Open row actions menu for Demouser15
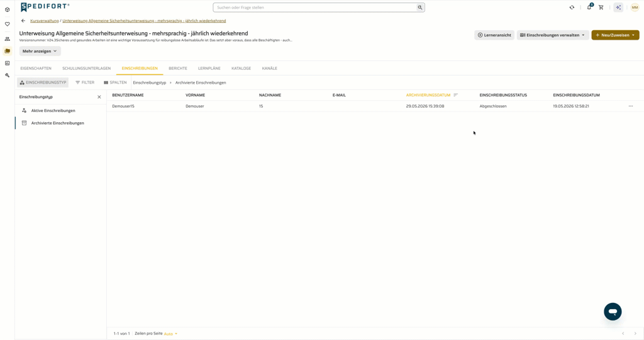Screen dimensions: 644x340 point(630,106)
